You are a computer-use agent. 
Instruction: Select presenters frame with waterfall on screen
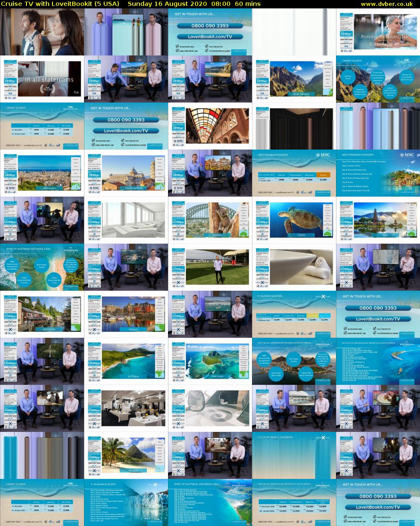(x=42, y=361)
